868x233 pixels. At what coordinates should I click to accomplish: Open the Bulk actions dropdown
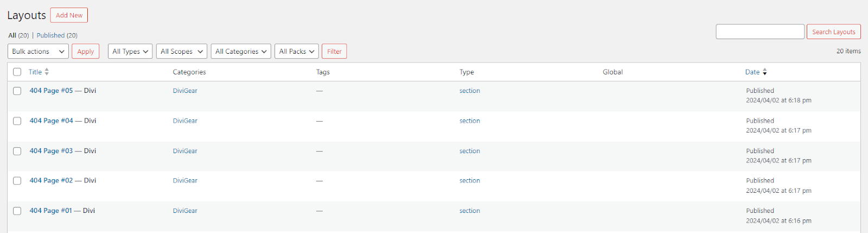38,51
